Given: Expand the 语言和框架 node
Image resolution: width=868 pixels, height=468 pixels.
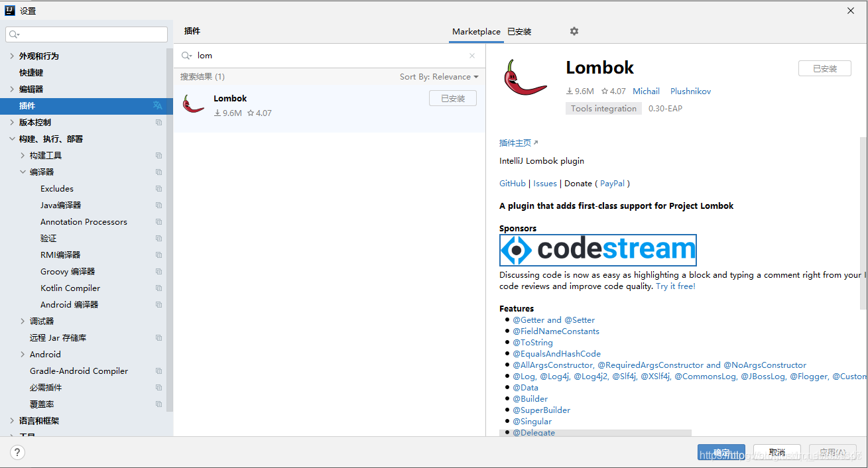Looking at the screenshot, I should point(12,420).
